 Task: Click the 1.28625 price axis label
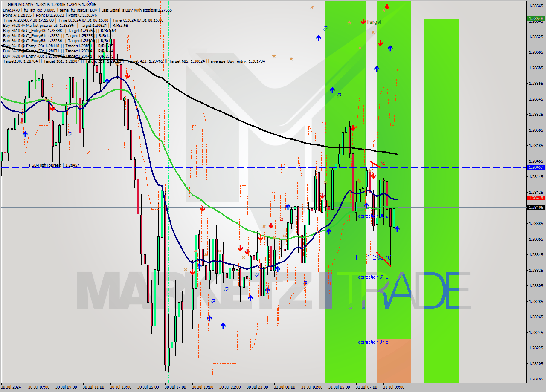point(536,37)
